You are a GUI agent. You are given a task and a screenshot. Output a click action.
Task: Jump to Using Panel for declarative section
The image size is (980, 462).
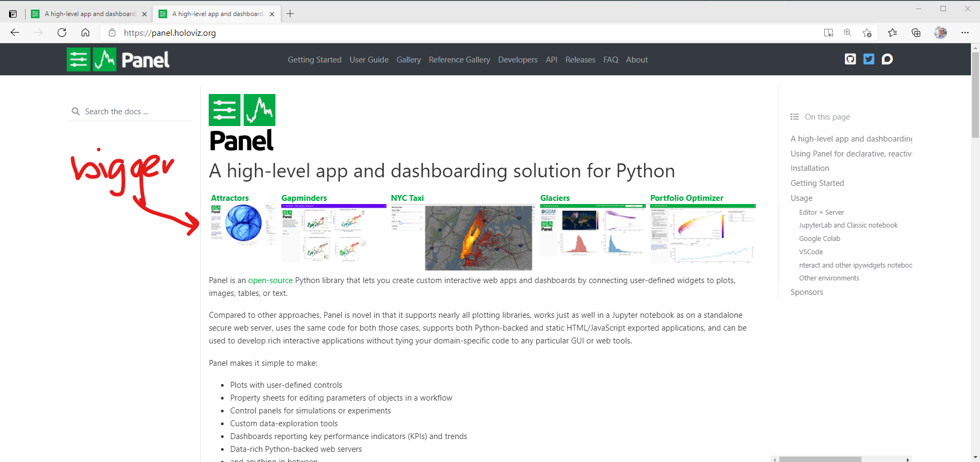[851, 154]
